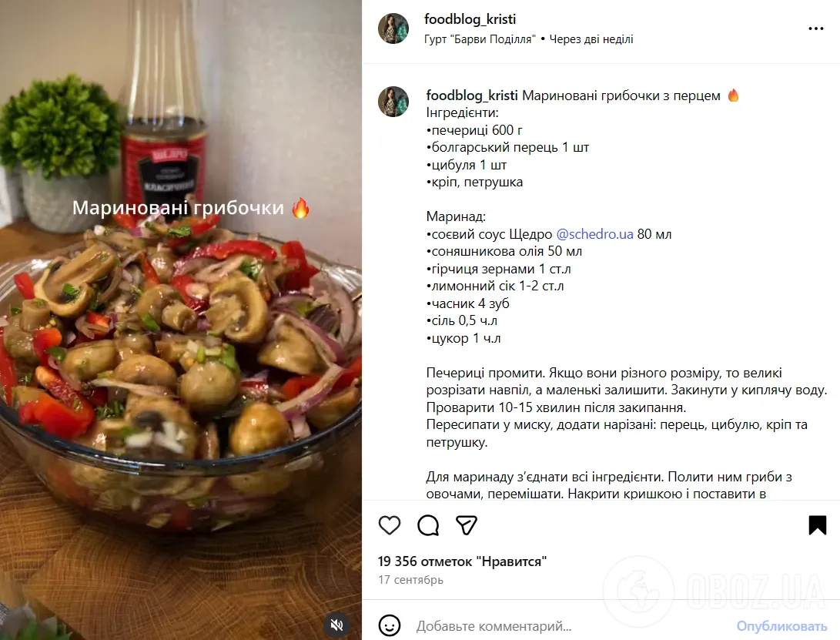The height and width of the screenshot is (640, 840).
Task: Open foodblog_kristi username in caption
Action: point(472,95)
